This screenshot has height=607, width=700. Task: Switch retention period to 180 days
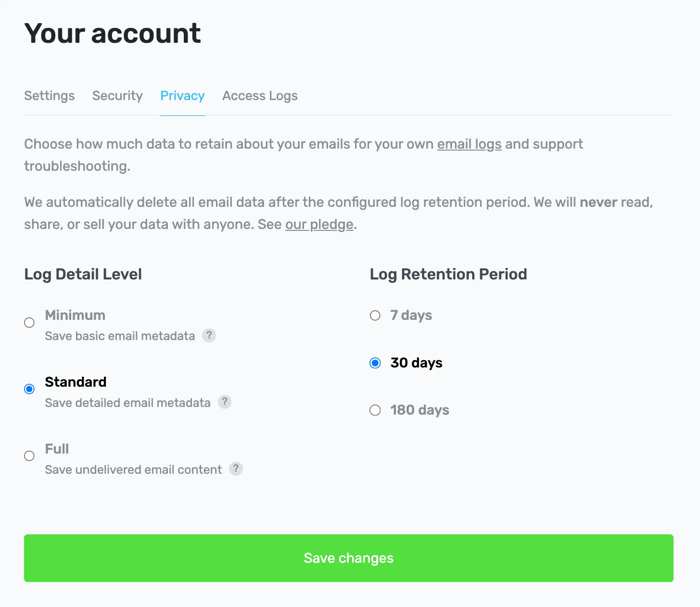coord(375,410)
